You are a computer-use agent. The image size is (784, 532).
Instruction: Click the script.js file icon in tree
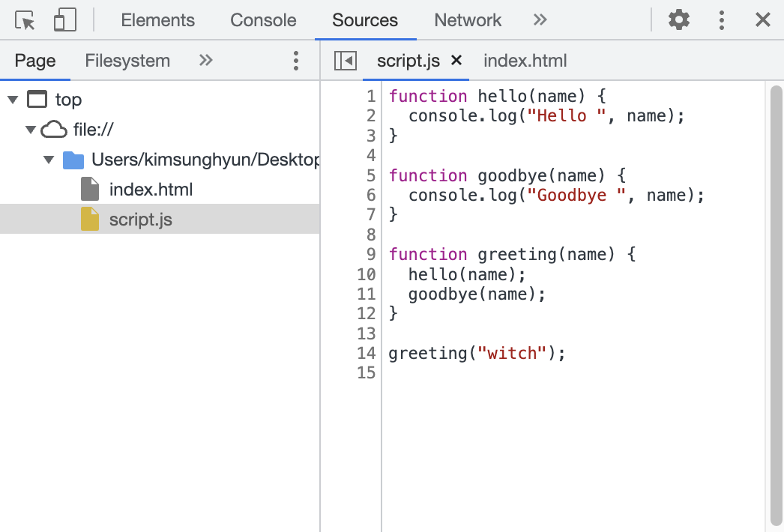pyautogui.click(x=88, y=219)
